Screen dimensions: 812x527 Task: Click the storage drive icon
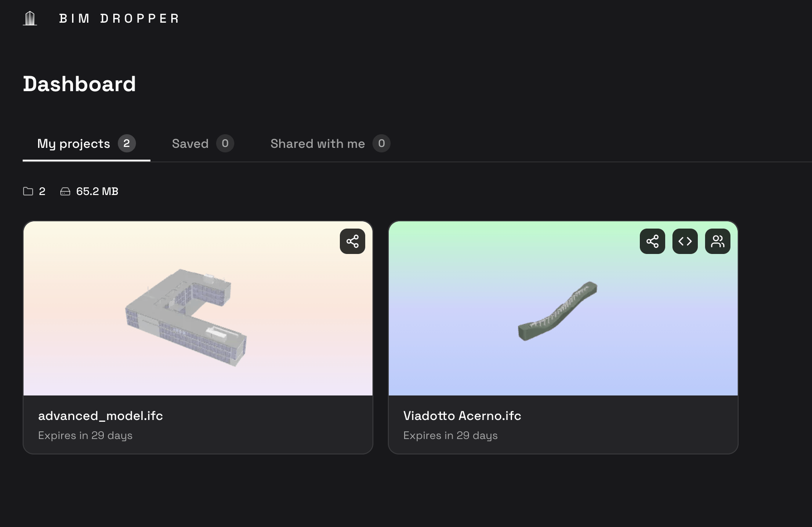click(65, 191)
